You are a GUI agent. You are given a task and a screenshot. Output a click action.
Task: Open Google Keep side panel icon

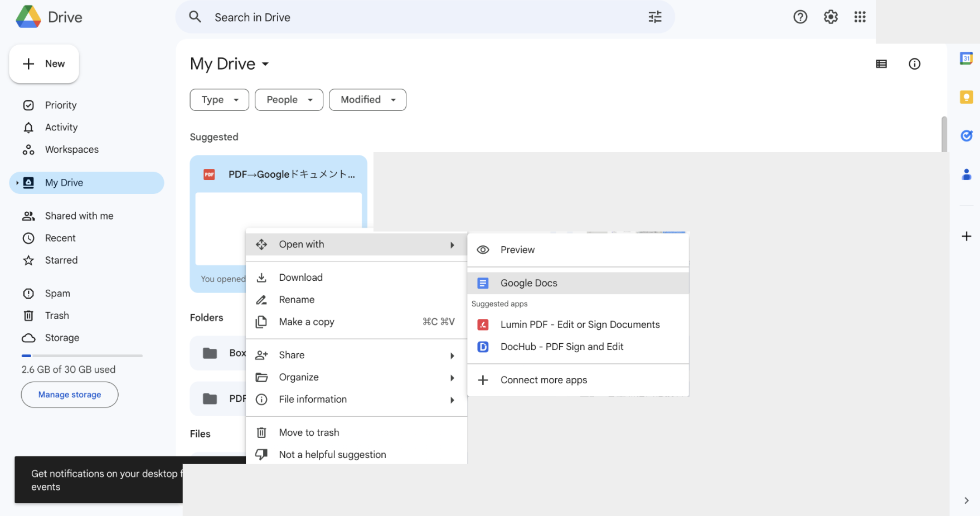click(966, 97)
